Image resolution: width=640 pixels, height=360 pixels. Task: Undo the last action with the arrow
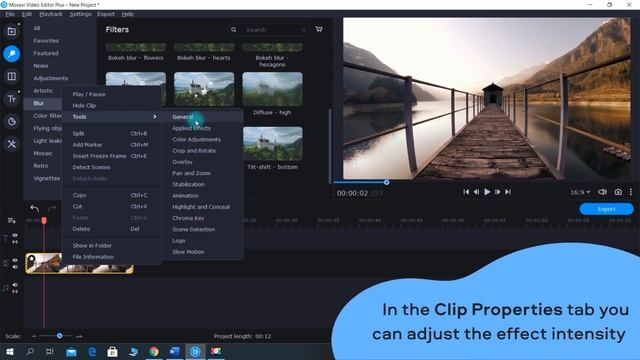[x=35, y=209]
